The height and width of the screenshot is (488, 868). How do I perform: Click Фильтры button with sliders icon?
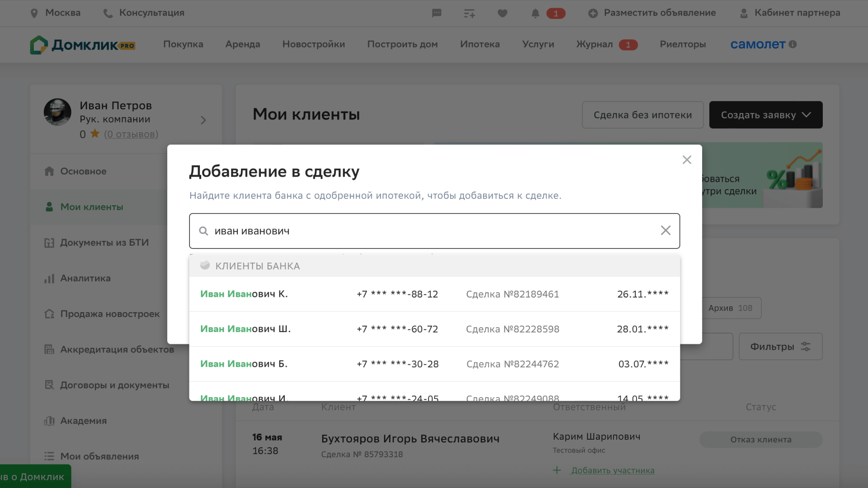pyautogui.click(x=780, y=347)
